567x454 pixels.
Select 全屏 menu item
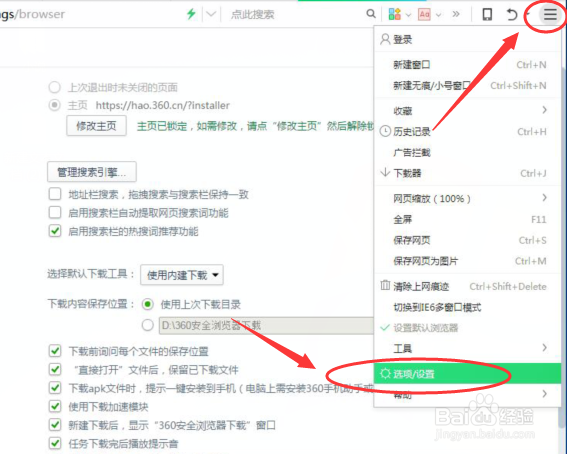tap(468, 219)
